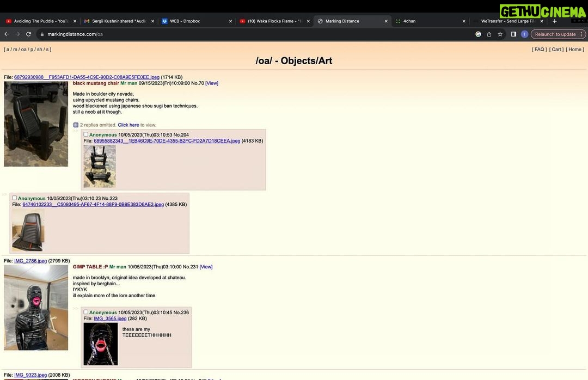This screenshot has width=588, height=380.
Task: Go back with the browser back arrow
Action: pyautogui.click(x=7, y=34)
